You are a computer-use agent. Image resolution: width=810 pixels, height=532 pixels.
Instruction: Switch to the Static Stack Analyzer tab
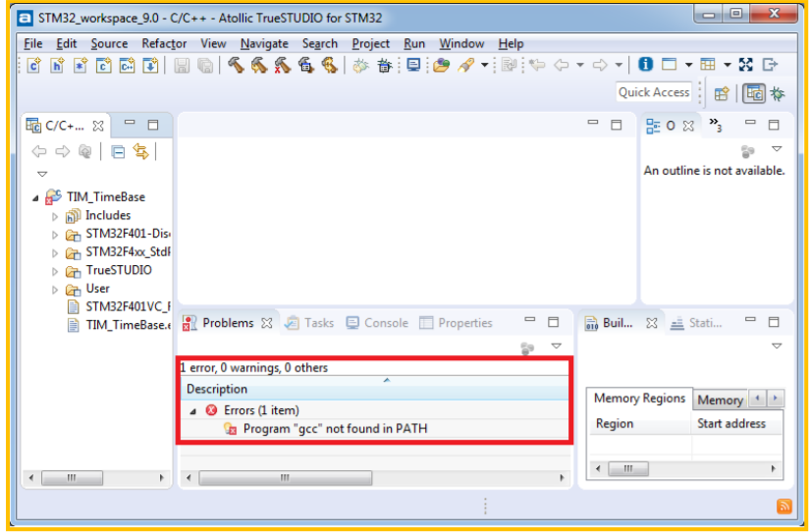[x=696, y=323]
